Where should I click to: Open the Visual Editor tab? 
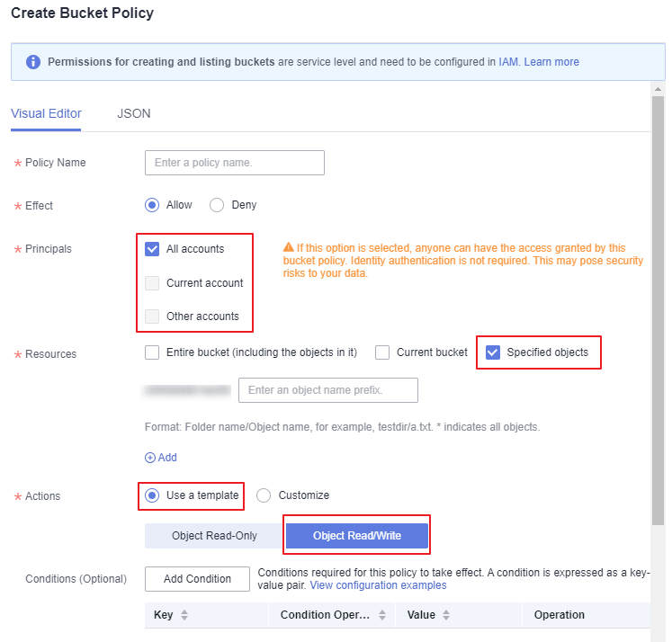(x=46, y=113)
